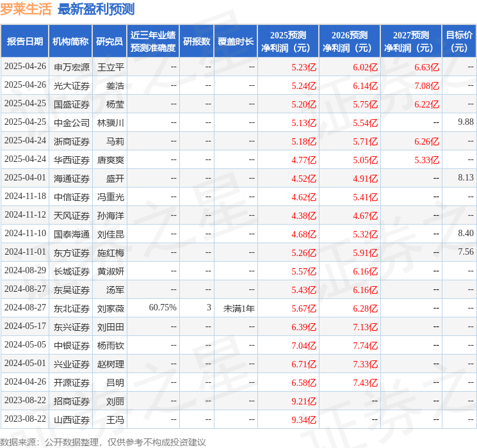
Task: Click analyst name 林骥川
Action: tap(111, 123)
